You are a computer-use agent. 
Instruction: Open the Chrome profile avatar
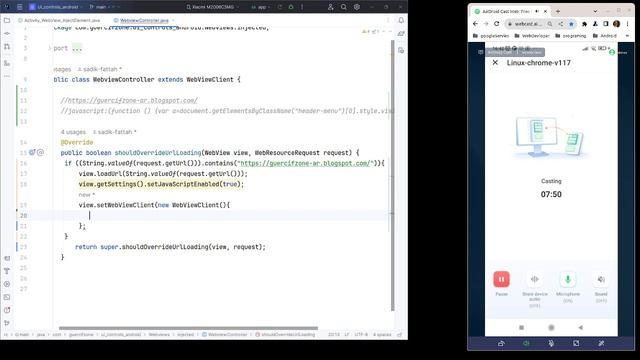click(616, 24)
